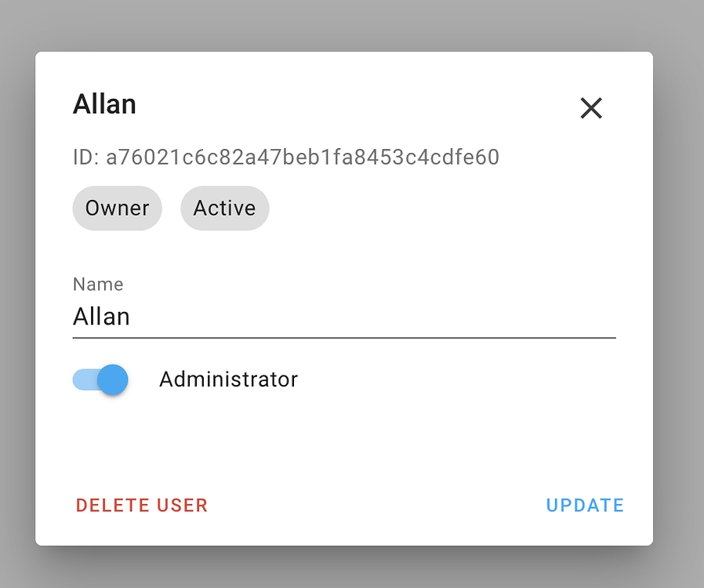Click the Allan dialog title heading
Screen dimensions: 704x588
[104, 104]
